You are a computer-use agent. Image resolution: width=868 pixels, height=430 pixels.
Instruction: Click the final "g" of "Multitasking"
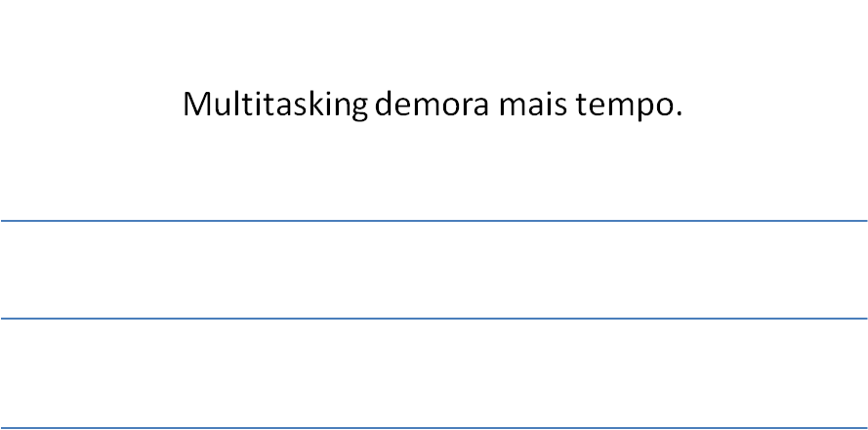[x=358, y=107]
